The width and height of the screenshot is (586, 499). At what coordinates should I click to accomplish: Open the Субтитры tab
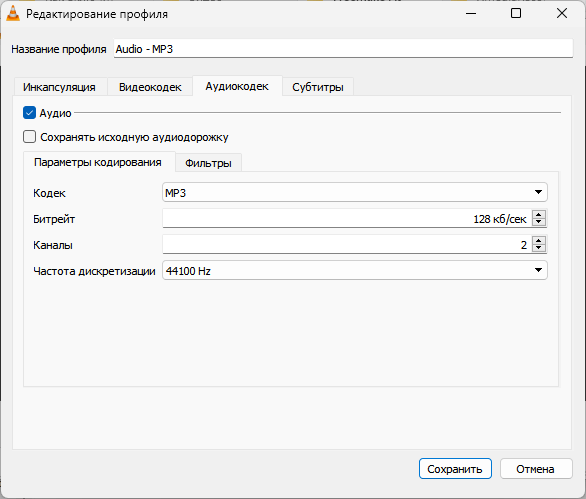point(318,87)
